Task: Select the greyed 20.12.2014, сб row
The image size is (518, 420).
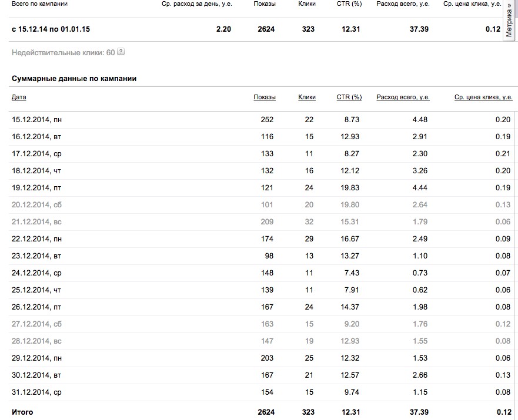Action: [x=36, y=205]
